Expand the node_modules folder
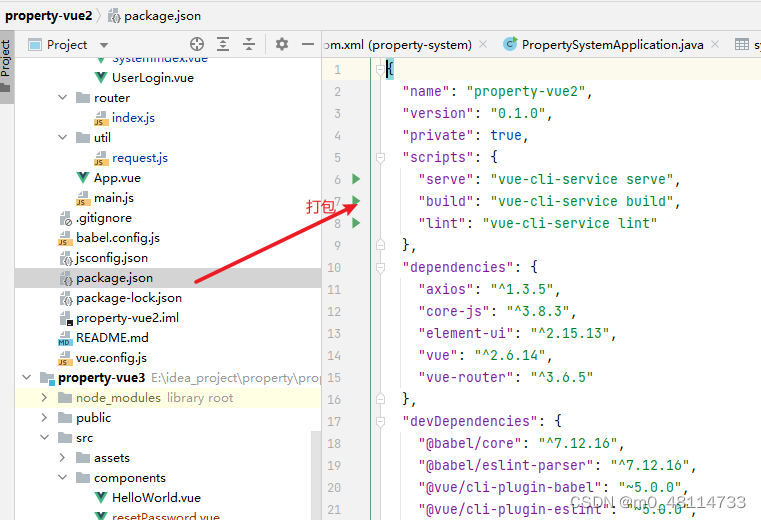The image size is (761, 520). tap(44, 398)
